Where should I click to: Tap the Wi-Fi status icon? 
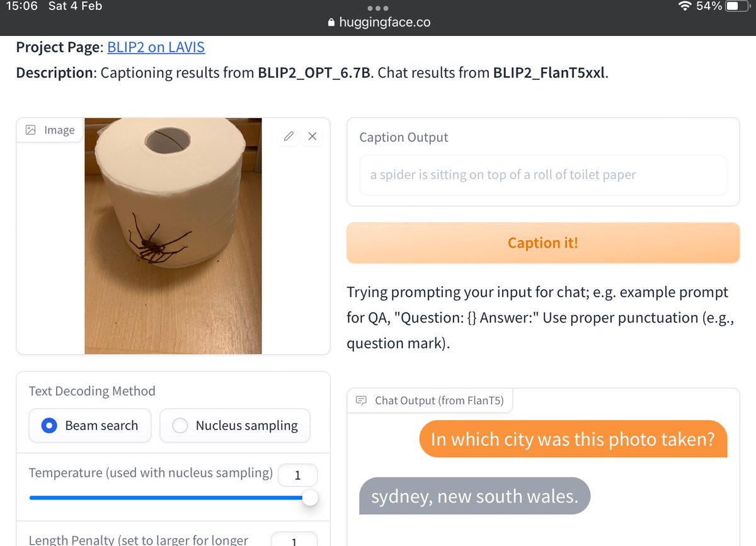point(684,6)
